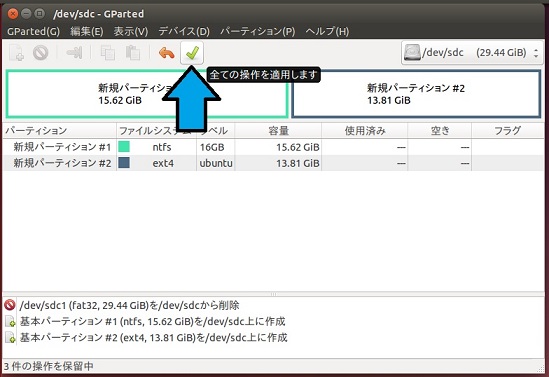Click the disk icon in device selector

(412, 53)
